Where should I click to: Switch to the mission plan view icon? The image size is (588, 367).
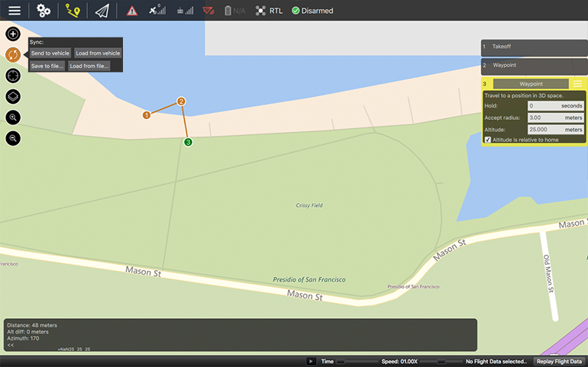point(73,11)
